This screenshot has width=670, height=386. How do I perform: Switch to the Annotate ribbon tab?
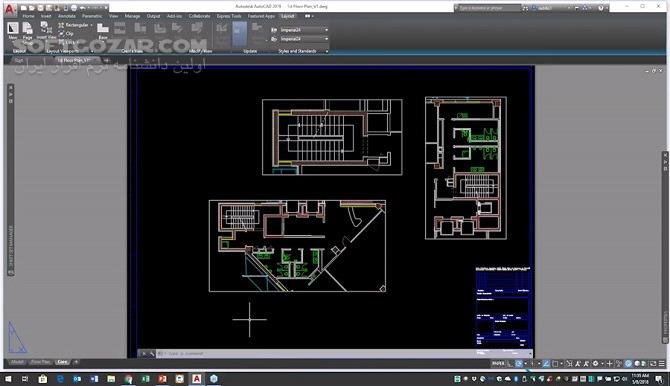[x=66, y=16]
